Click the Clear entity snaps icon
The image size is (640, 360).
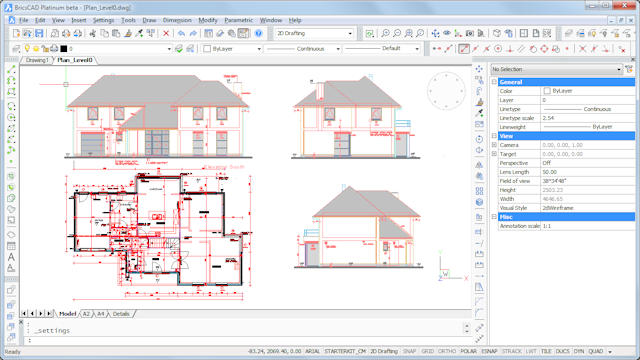point(622,49)
